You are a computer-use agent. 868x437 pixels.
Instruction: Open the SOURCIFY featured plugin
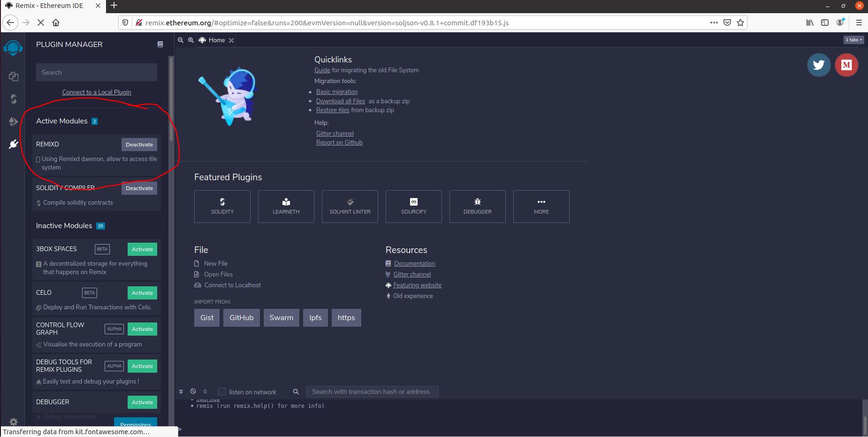(x=414, y=207)
